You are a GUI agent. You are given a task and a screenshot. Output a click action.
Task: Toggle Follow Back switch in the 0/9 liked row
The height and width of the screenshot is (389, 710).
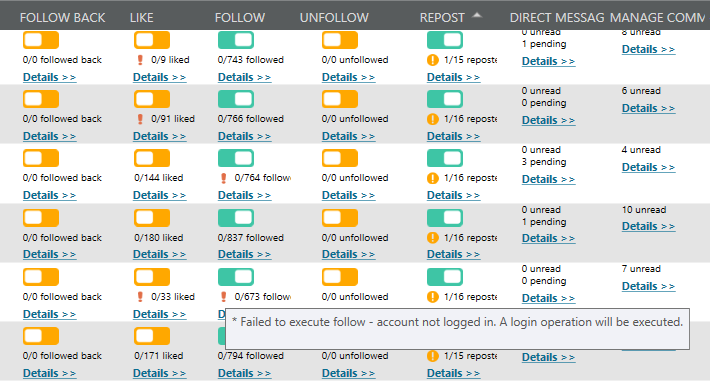pyautogui.click(x=41, y=40)
